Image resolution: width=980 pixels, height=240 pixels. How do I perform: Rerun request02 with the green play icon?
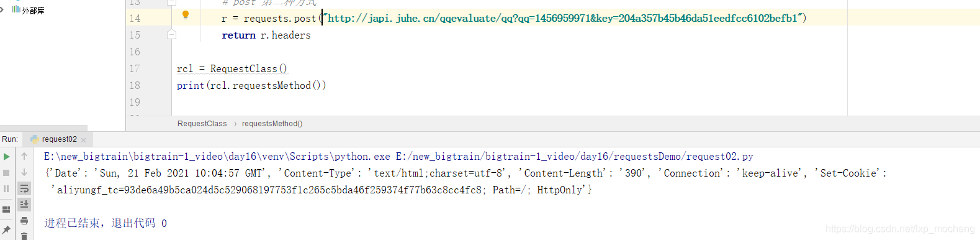[x=6, y=157]
